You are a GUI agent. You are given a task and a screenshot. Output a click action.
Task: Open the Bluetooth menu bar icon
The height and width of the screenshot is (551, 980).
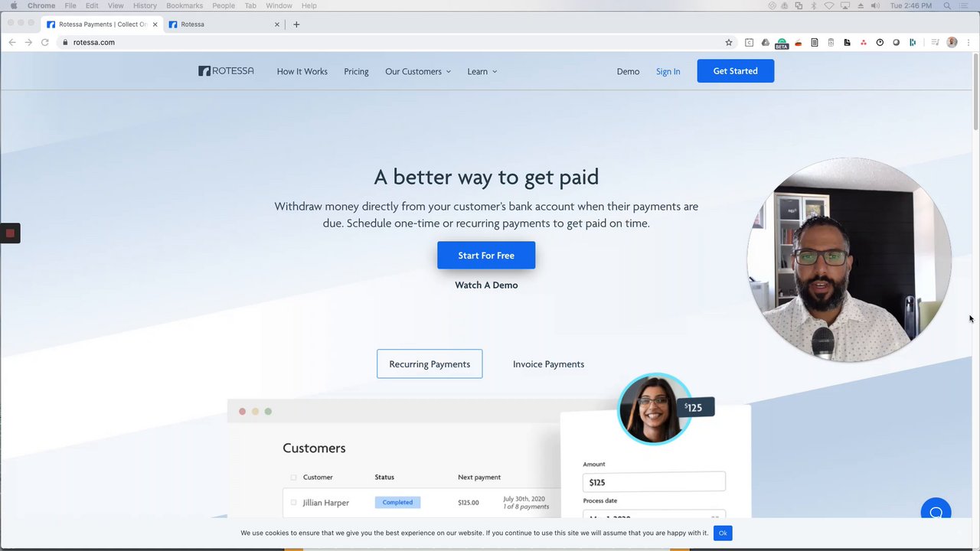[814, 5]
